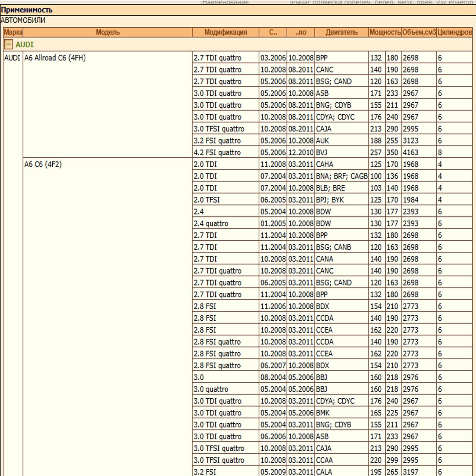The height and width of the screenshot is (476, 476).
Task: Click the Применимость section title
Action: (x=27, y=10)
